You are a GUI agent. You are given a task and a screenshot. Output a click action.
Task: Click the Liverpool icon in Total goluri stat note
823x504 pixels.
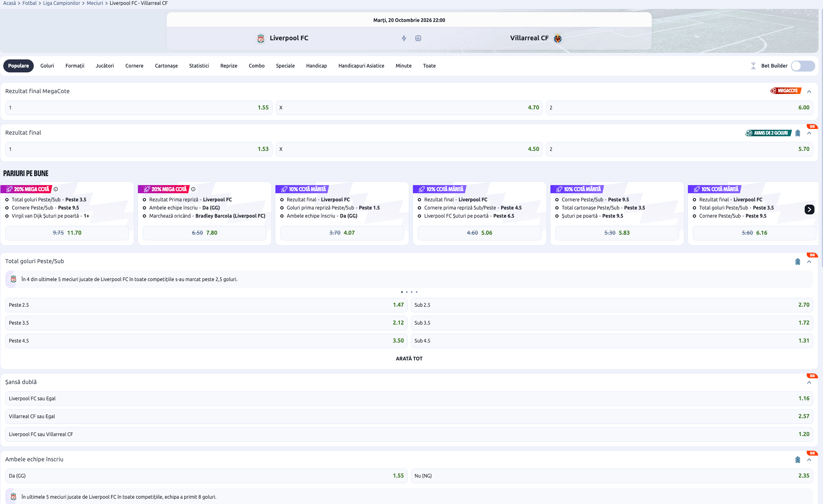pos(13,279)
